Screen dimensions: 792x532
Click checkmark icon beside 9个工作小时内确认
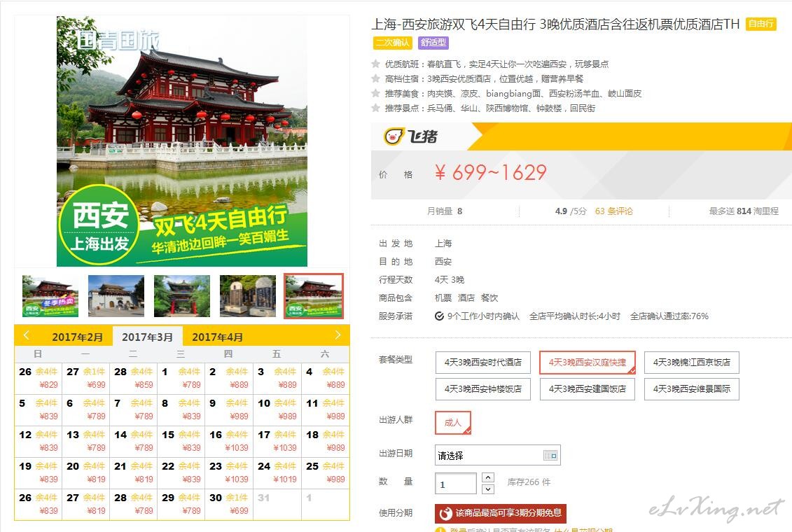(x=440, y=316)
